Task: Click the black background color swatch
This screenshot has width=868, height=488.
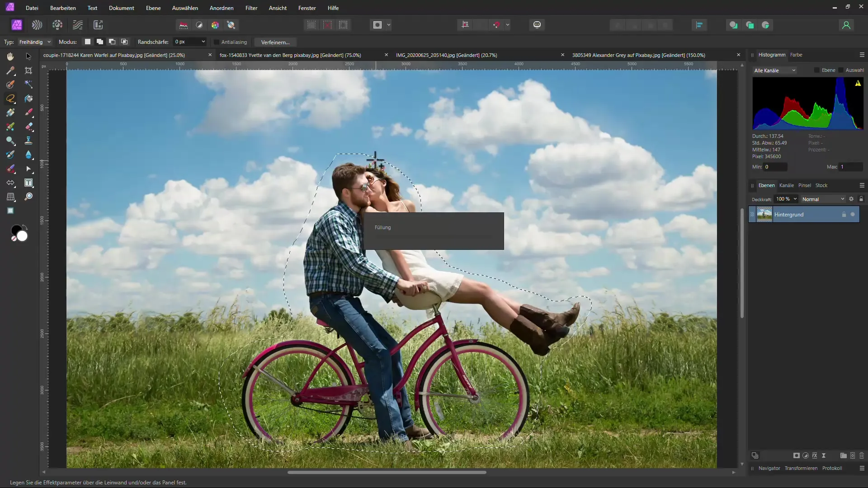Action: pyautogui.click(x=16, y=230)
